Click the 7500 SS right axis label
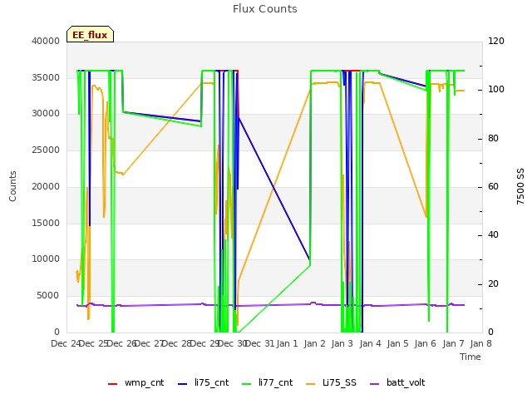 pyautogui.click(x=520, y=186)
